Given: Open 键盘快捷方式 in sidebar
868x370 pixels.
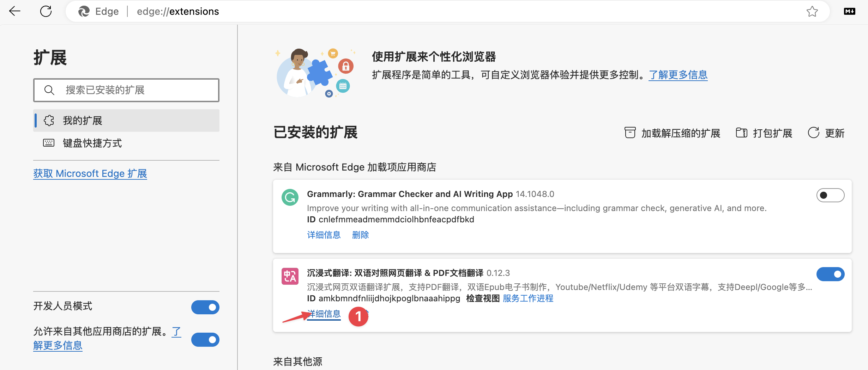Looking at the screenshot, I should click(92, 143).
